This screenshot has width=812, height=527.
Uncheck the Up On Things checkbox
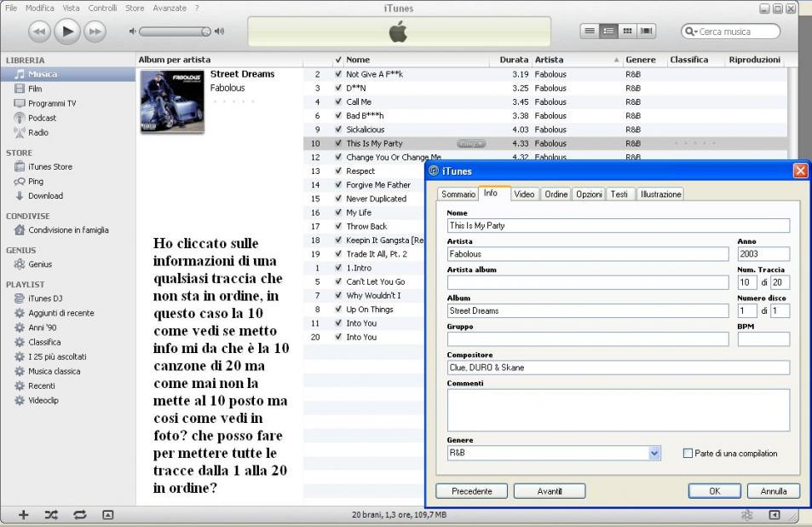point(338,309)
